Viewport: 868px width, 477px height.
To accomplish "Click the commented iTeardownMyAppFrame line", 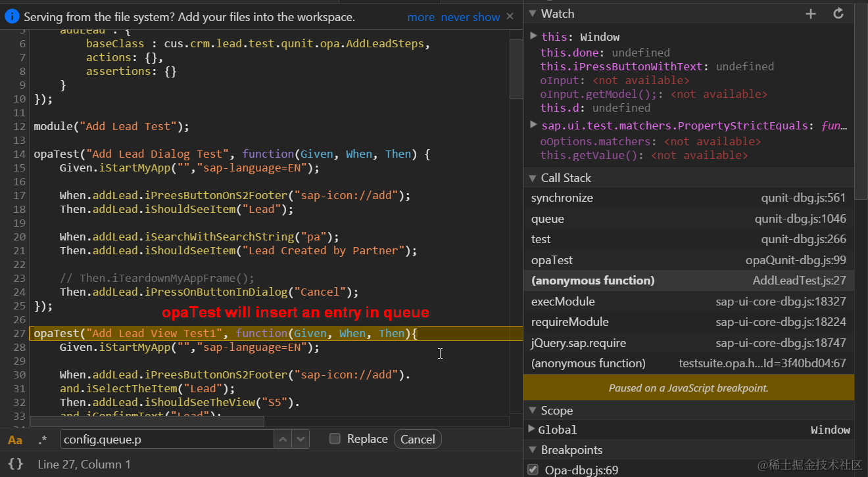I will click(x=157, y=278).
